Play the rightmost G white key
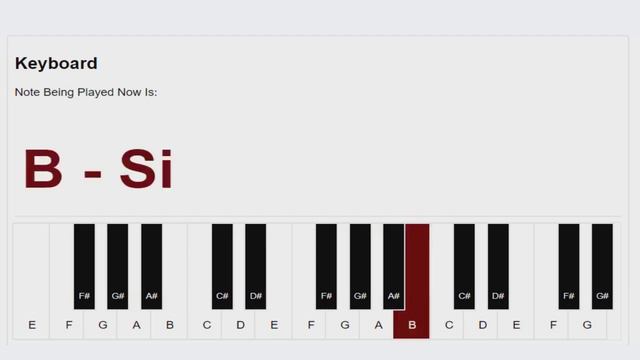Image resolution: width=640 pixels, height=360 pixels. (587, 324)
